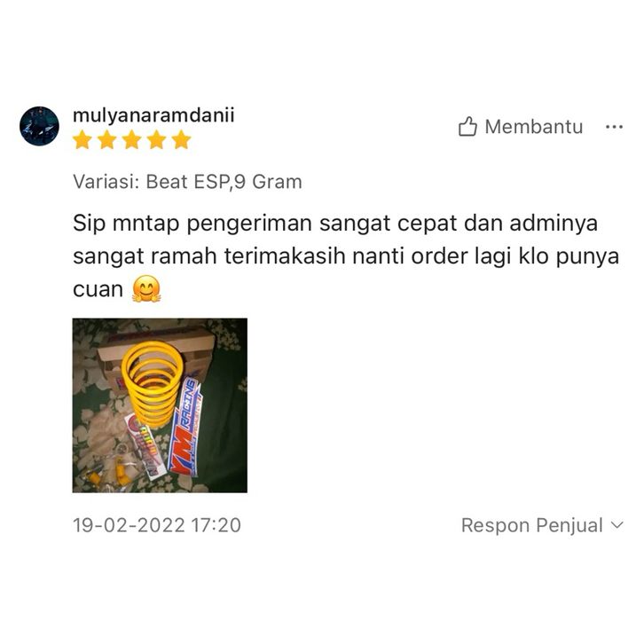Click the thumbs-up helpful icon

467,127
